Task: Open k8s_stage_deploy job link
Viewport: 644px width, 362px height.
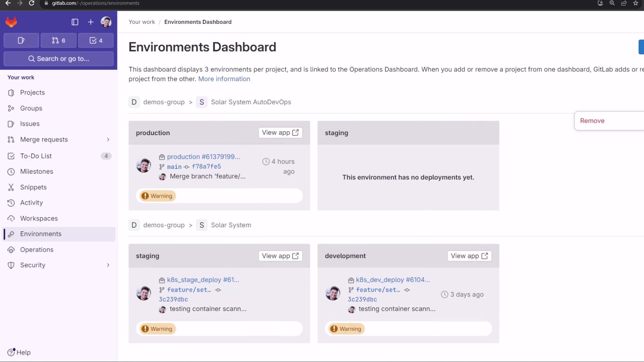Action: (x=203, y=280)
